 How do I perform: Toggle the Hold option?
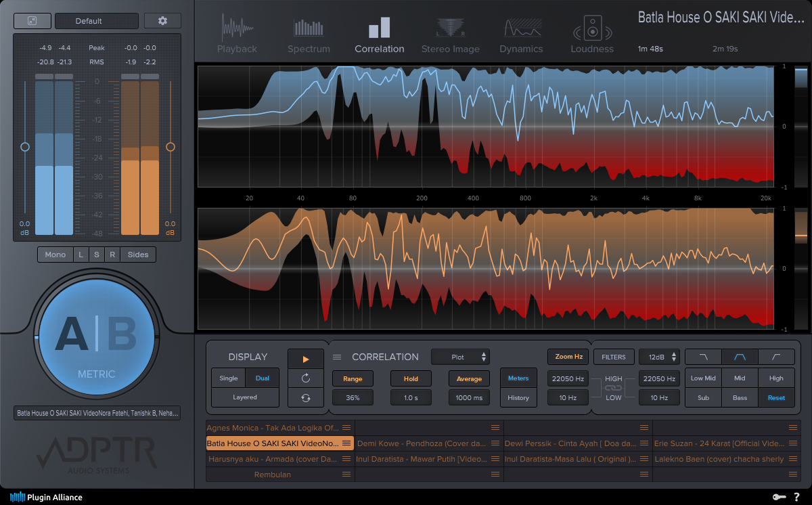411,379
